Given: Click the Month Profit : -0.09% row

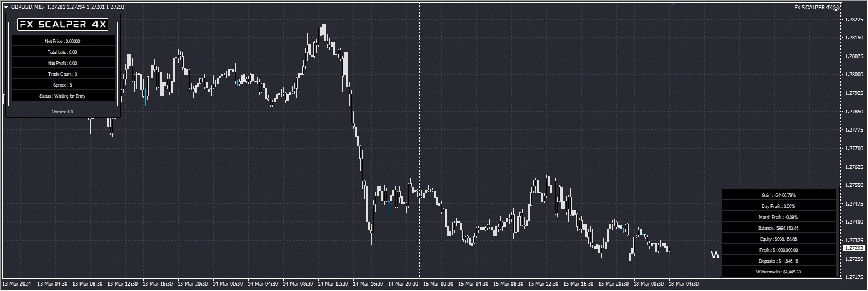Looking at the screenshot, I should (779, 217).
